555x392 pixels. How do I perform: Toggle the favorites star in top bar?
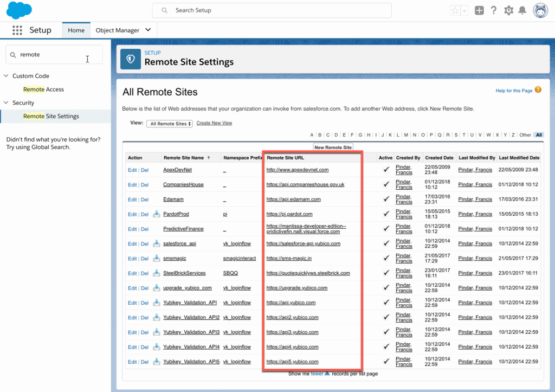(x=454, y=10)
